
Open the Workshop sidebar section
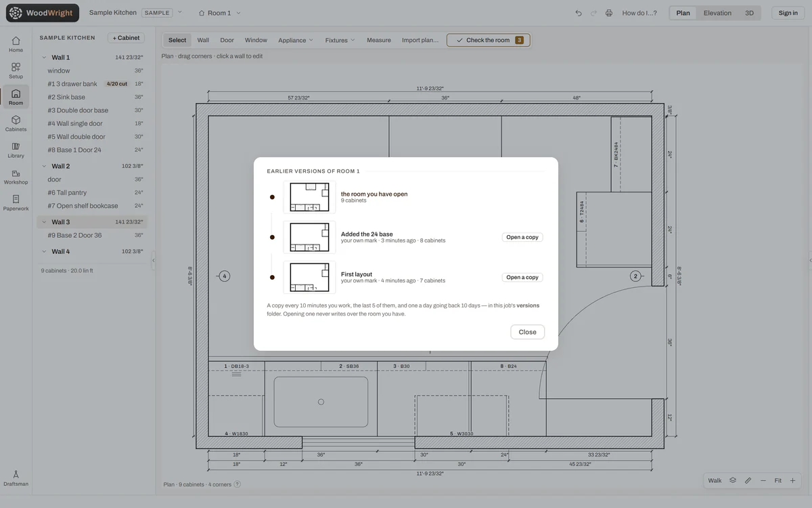coord(16,176)
